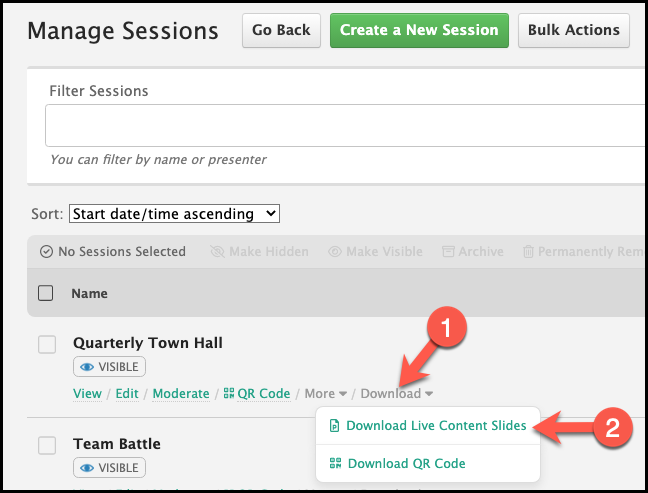Click the QR icon beside Download QR Code
Viewport: 648px width, 493px height.
pyautogui.click(x=335, y=463)
